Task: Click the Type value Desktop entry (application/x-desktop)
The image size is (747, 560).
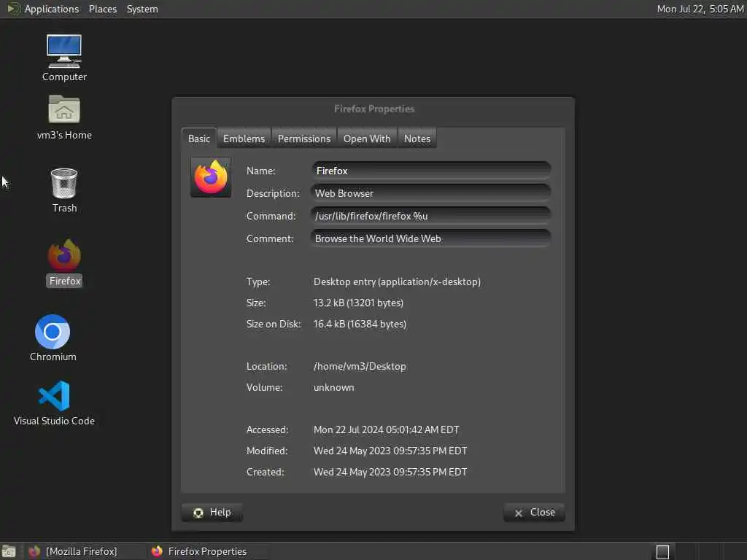Action: (x=397, y=282)
